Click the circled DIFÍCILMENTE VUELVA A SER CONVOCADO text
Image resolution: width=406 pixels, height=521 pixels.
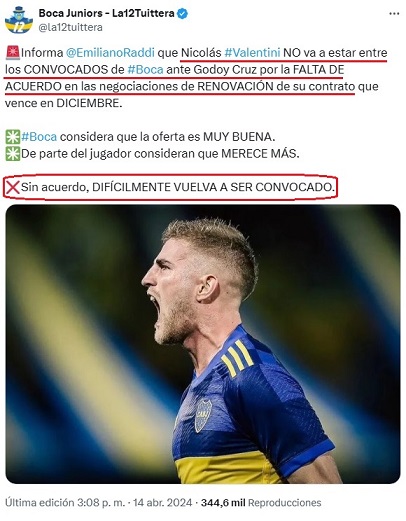click(x=213, y=187)
